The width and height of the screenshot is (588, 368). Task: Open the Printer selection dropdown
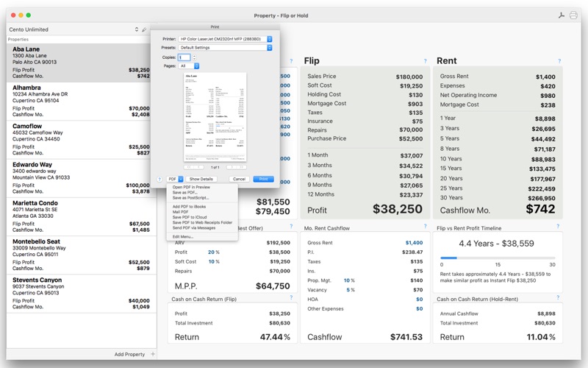coord(225,38)
